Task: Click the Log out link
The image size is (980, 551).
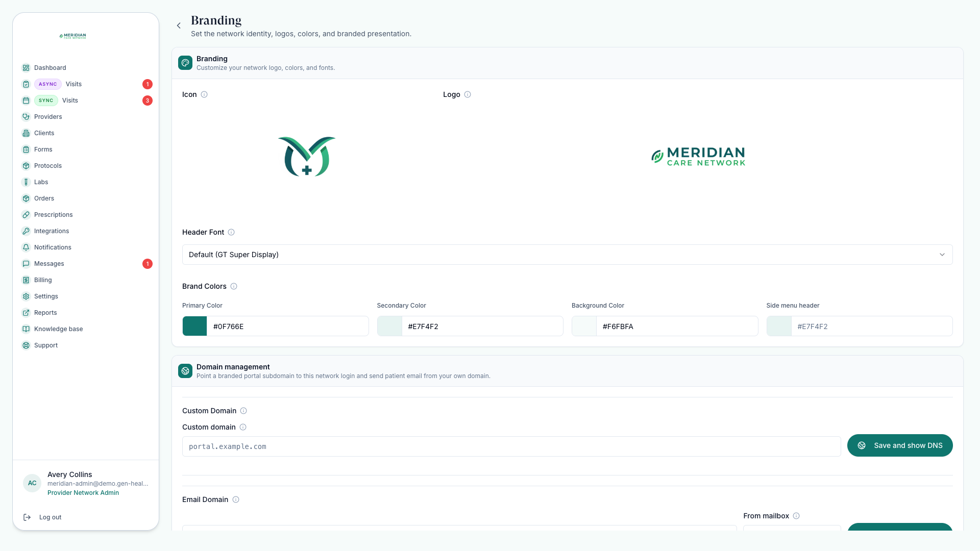Action: coord(50,517)
